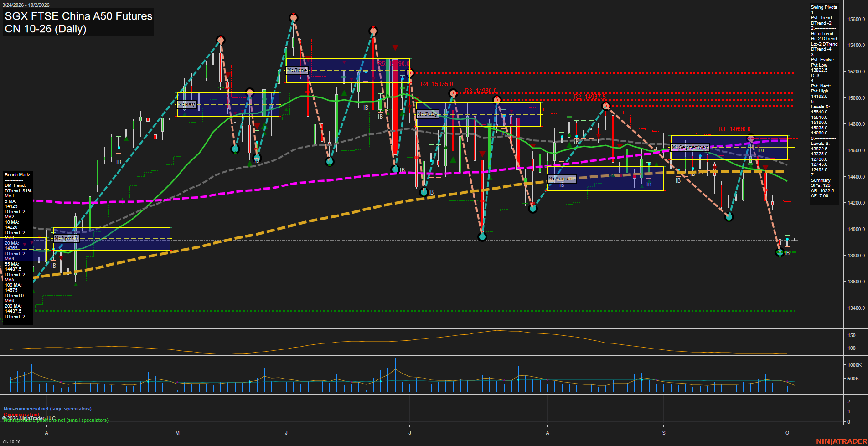Image resolution: width=868 pixels, height=446 pixels.
Task: Click the 15600.0 price axis label
Action: [856, 19]
